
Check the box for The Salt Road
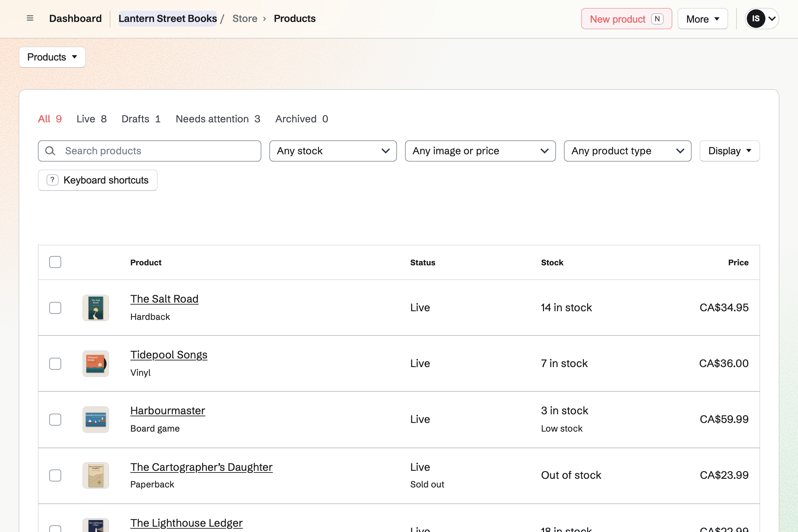[x=55, y=308]
